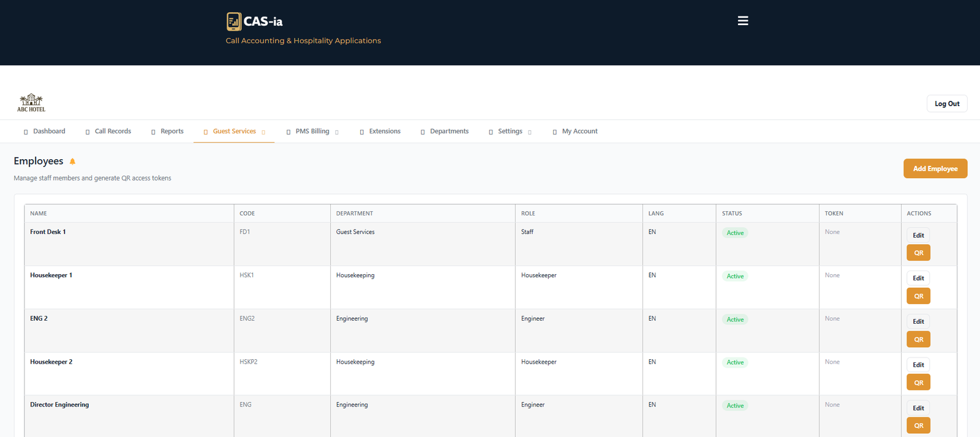
Task: Generate QR for Housekeeper 1
Action: 918,296
